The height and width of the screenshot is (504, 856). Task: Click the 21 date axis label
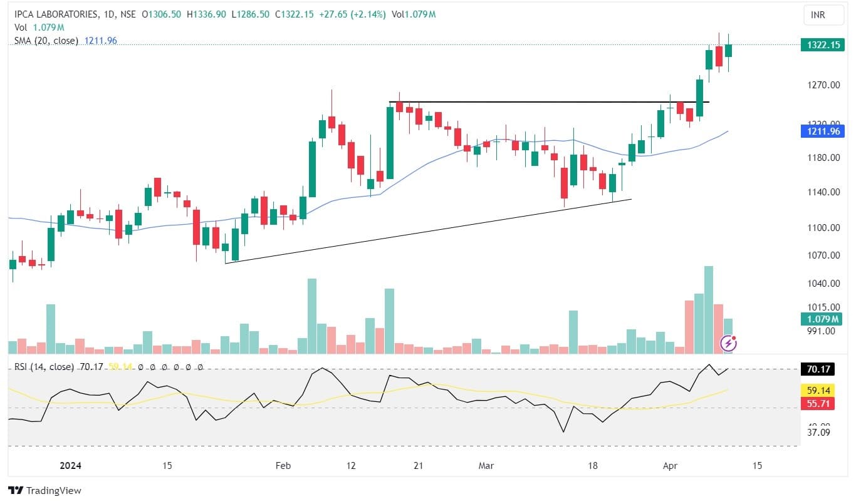click(x=419, y=466)
